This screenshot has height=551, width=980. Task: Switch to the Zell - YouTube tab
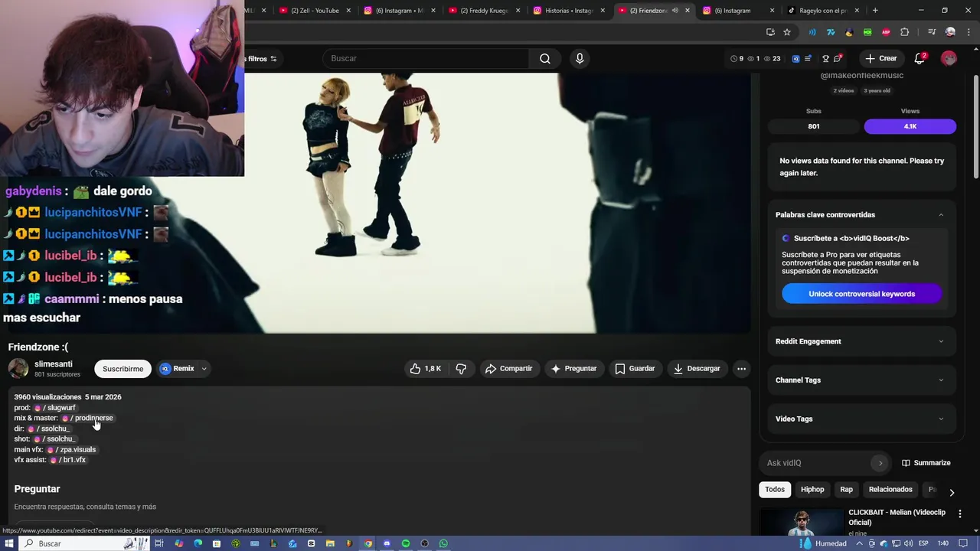315,11
